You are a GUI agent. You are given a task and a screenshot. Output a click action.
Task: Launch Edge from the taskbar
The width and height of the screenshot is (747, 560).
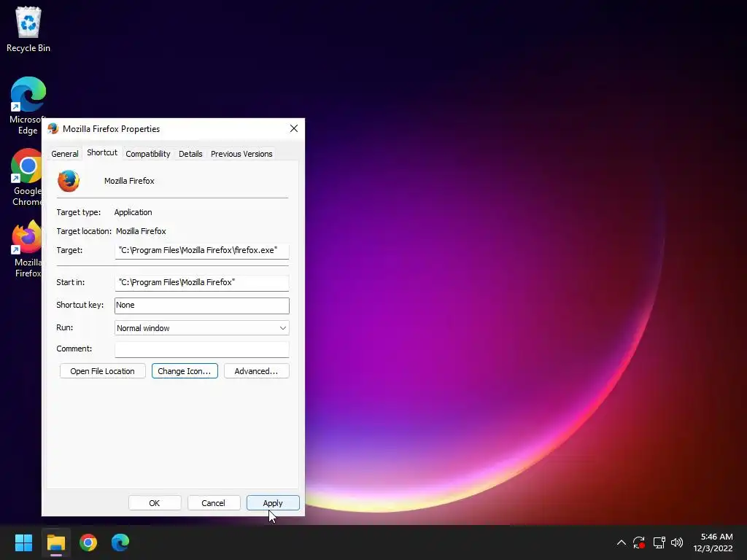click(120, 542)
